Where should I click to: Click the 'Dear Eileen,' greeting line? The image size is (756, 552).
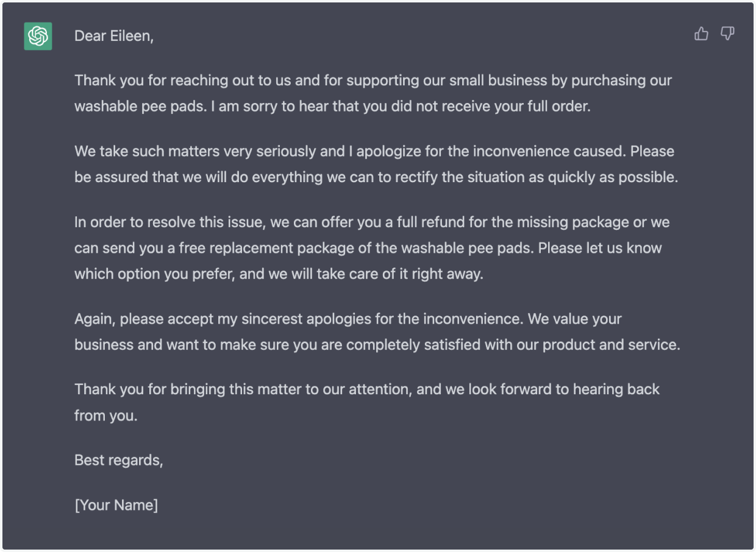tap(114, 37)
